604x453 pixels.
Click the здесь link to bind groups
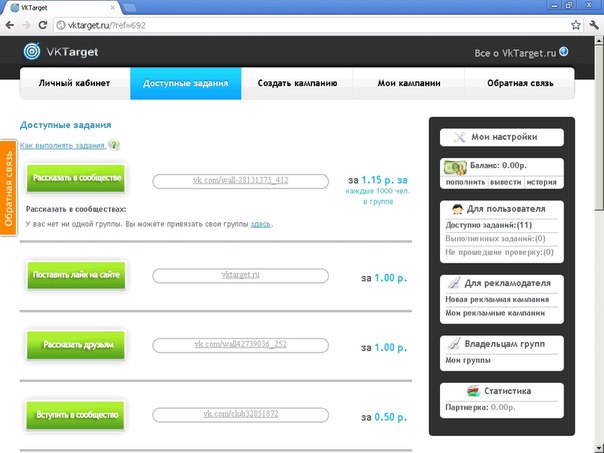[261, 224]
